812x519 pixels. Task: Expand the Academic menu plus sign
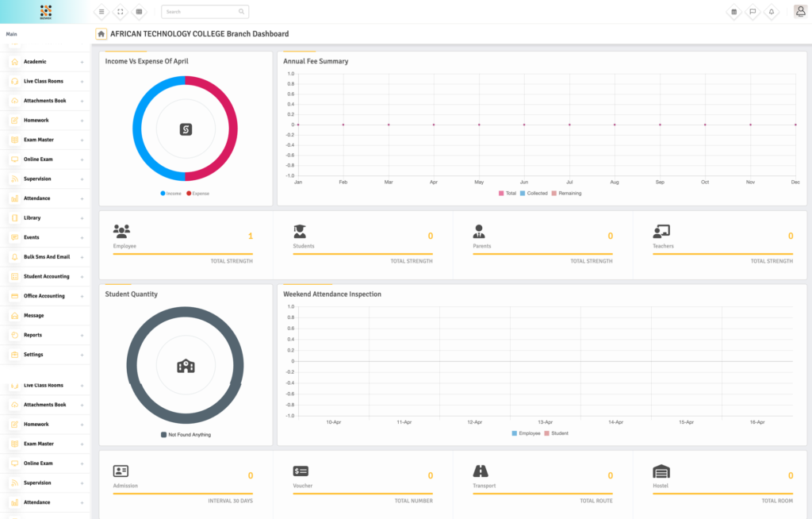click(x=82, y=62)
